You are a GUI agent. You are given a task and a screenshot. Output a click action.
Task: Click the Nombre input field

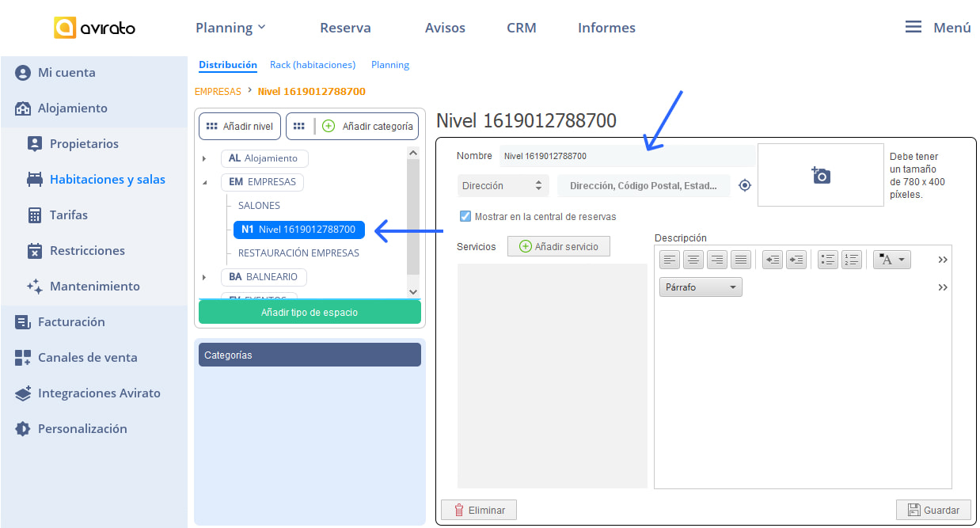pyautogui.click(x=626, y=156)
